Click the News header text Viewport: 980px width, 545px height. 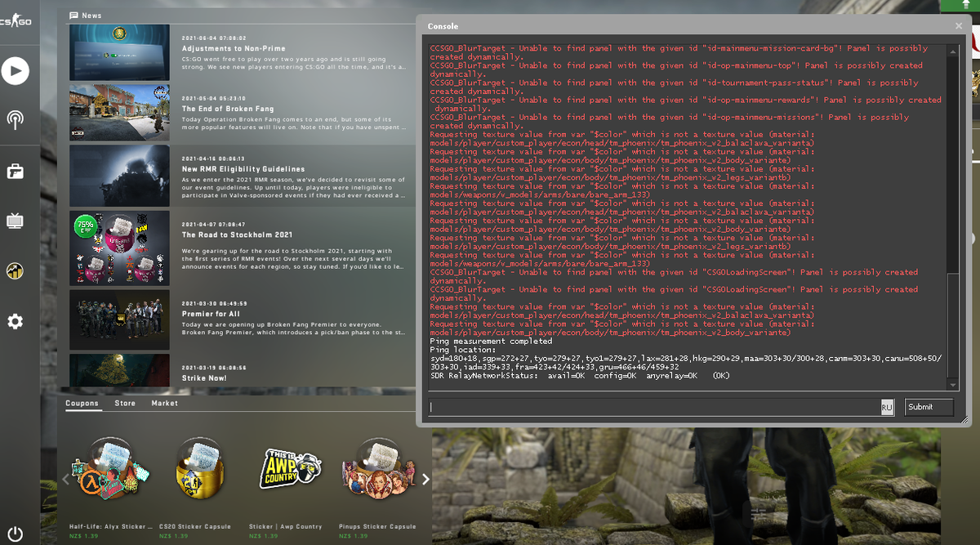pyautogui.click(x=91, y=16)
